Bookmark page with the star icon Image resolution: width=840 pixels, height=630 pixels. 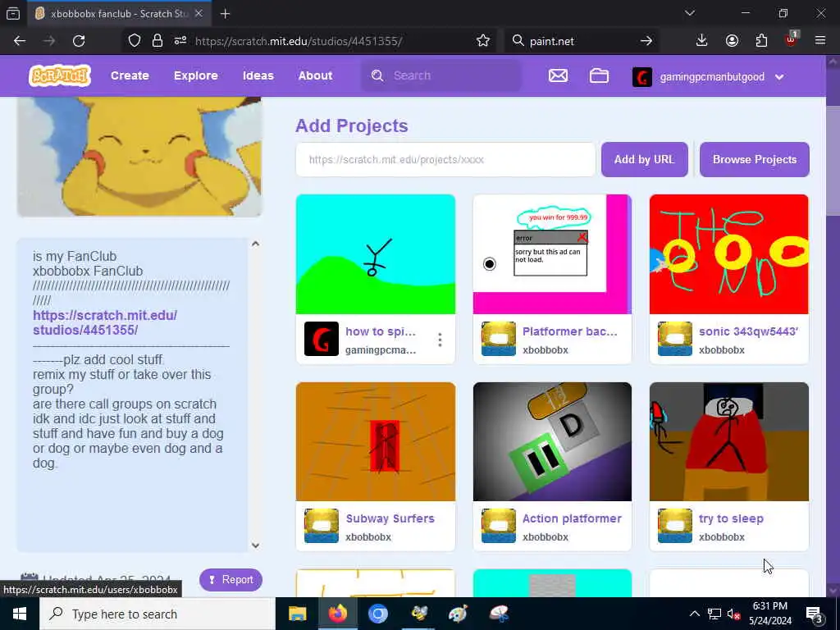click(x=482, y=41)
